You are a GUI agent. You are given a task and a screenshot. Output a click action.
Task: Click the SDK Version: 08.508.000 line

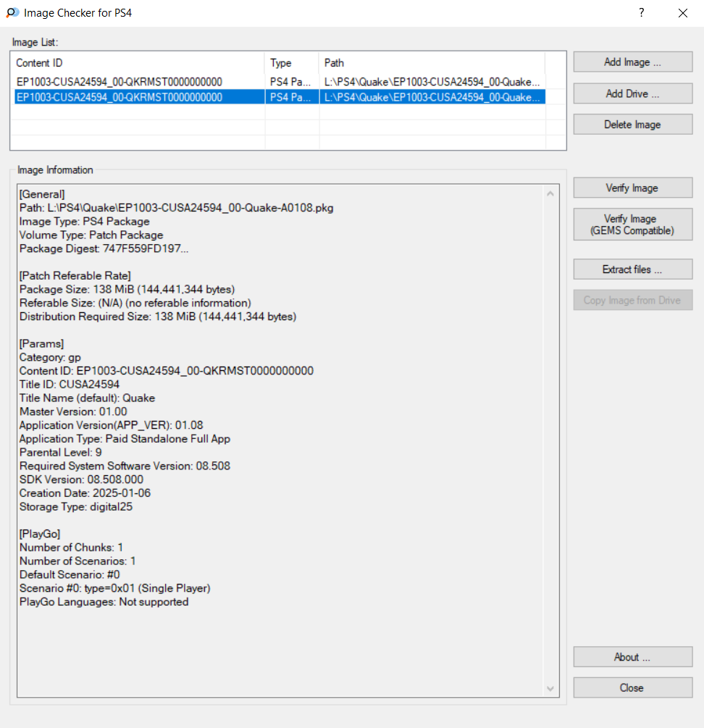82,480
